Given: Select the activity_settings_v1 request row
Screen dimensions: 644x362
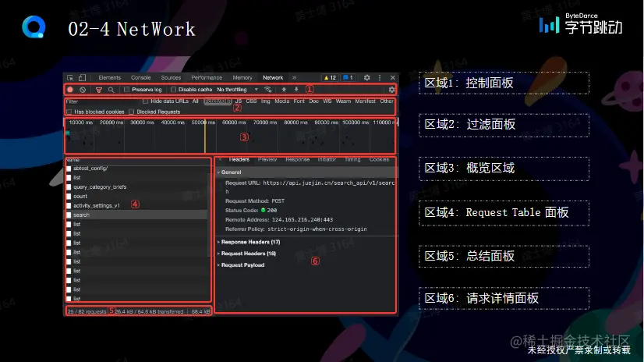Looking at the screenshot, I should click(137, 205).
